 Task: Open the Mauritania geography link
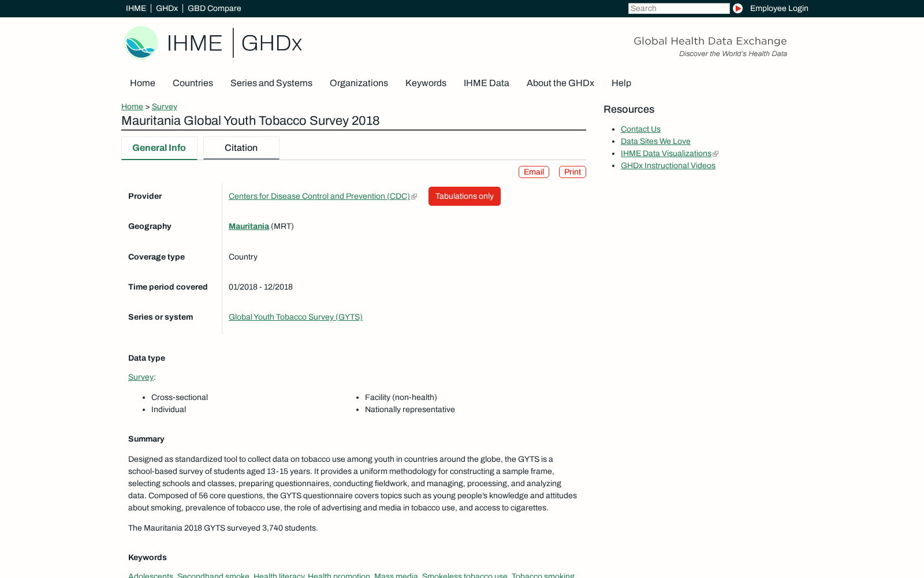point(249,227)
